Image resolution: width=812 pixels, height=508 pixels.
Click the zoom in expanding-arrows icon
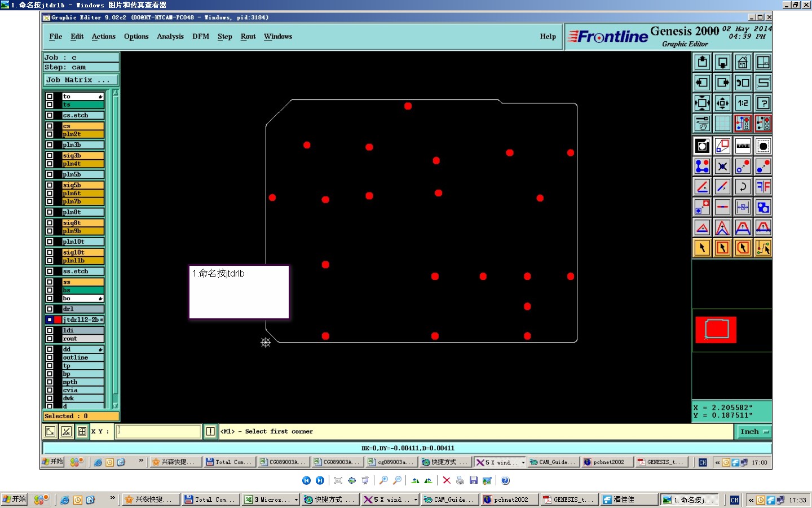click(702, 103)
